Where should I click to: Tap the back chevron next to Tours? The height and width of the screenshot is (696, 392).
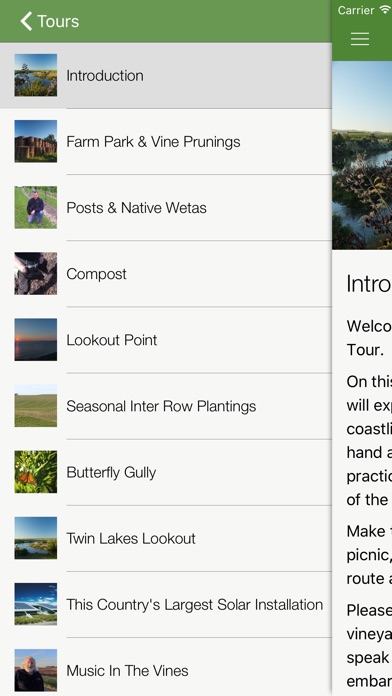(x=26, y=21)
